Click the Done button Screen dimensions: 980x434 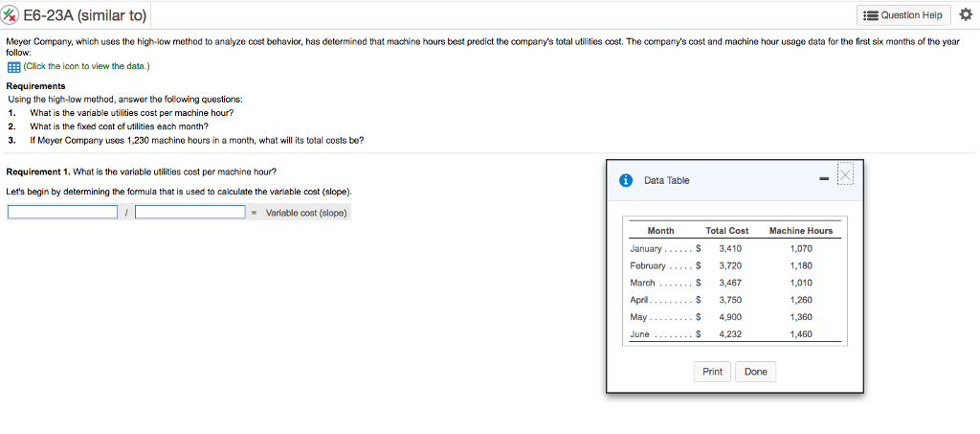click(x=755, y=372)
